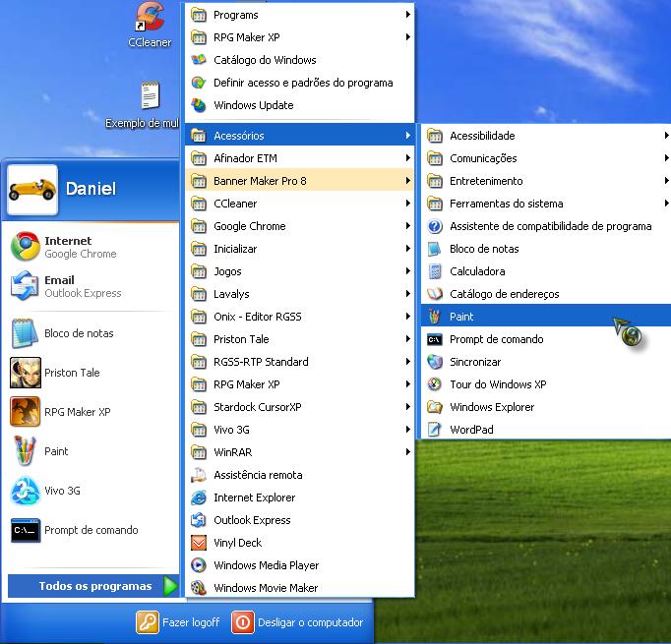Click the Assistente de compatibilidade help icon
The image size is (671, 644).
[x=435, y=226]
